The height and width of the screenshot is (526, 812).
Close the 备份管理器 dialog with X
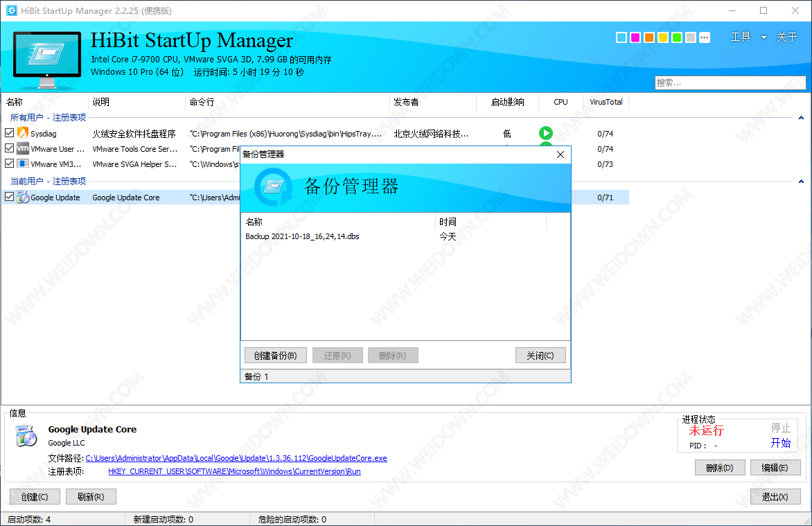(x=561, y=155)
